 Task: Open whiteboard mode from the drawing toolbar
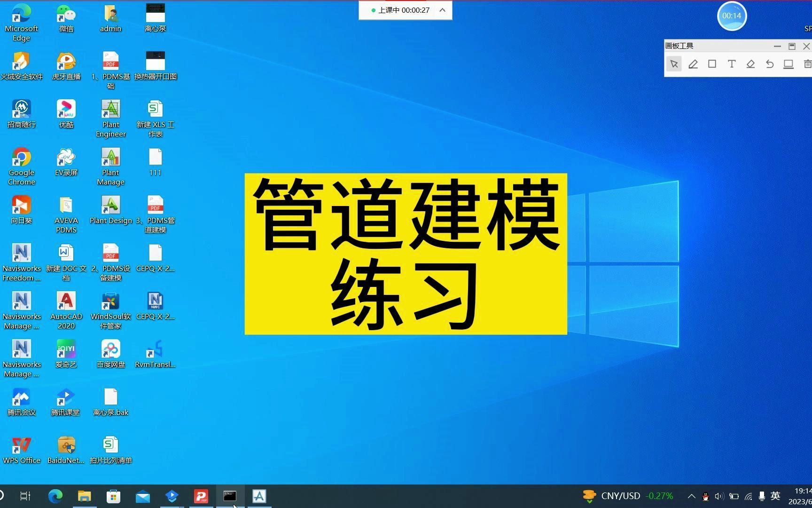(x=788, y=63)
